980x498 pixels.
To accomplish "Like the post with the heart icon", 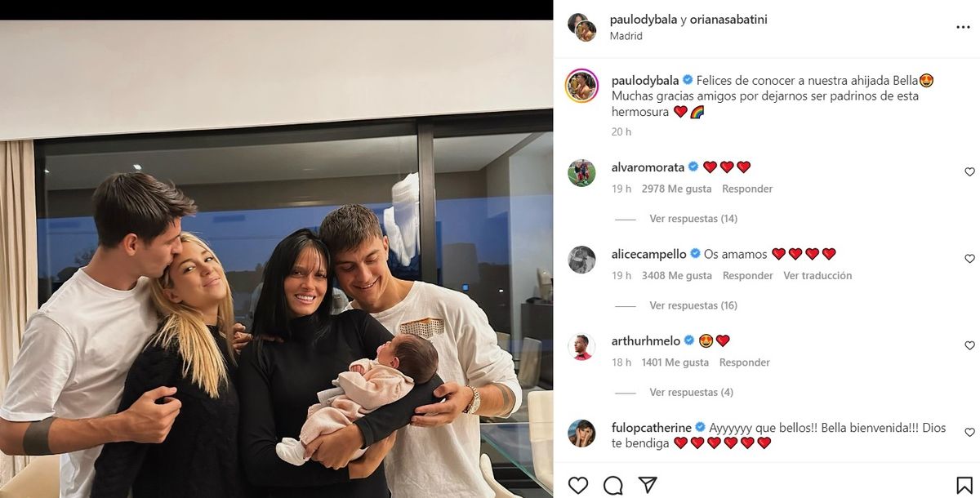I will pyautogui.click(x=578, y=485).
